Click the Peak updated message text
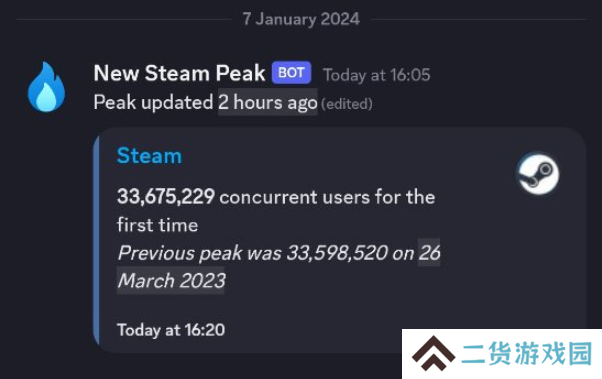Image resolution: width=602 pixels, height=379 pixels. coord(153,103)
